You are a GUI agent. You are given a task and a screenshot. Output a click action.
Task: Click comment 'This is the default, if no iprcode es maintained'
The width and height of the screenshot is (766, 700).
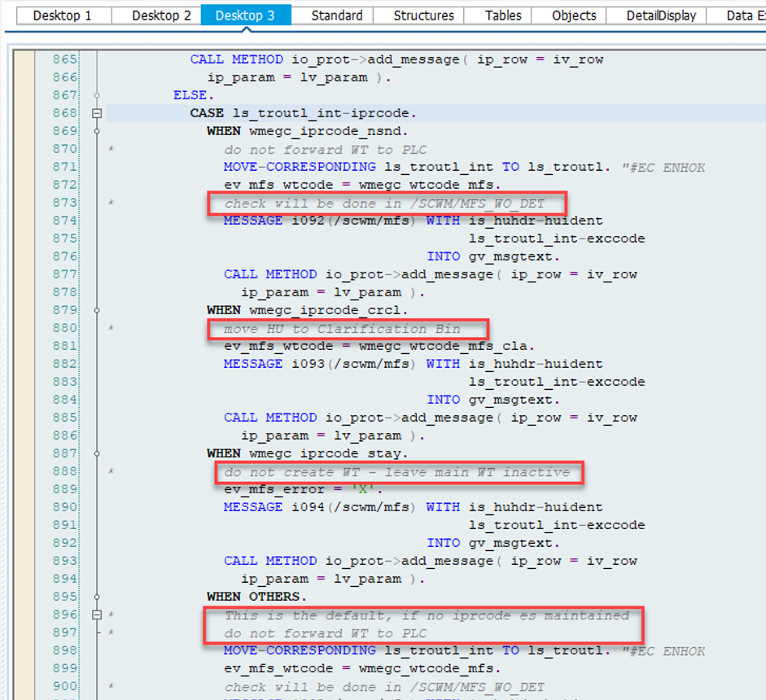427,615
